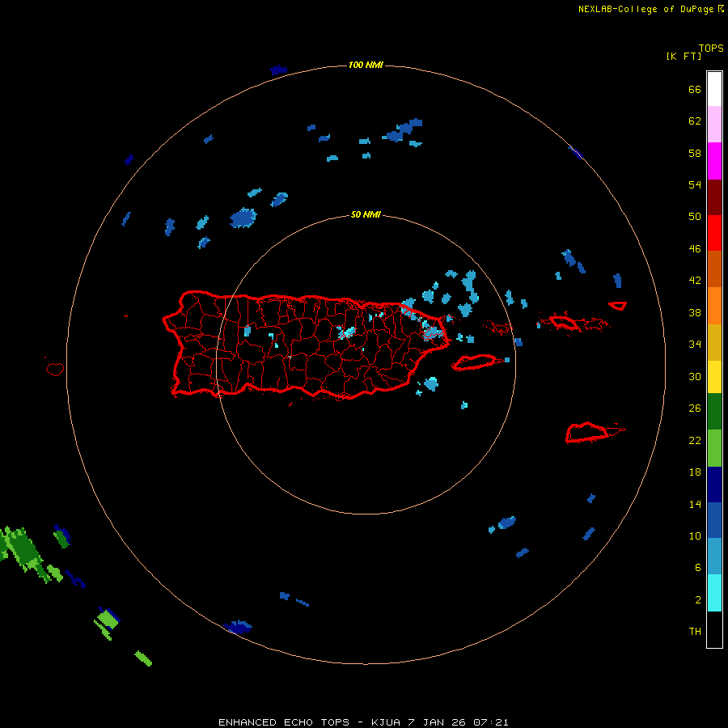Viewport: 728px width, 728px height.
Task: Click the yellow 34 K FT swatch
Action: tap(714, 376)
